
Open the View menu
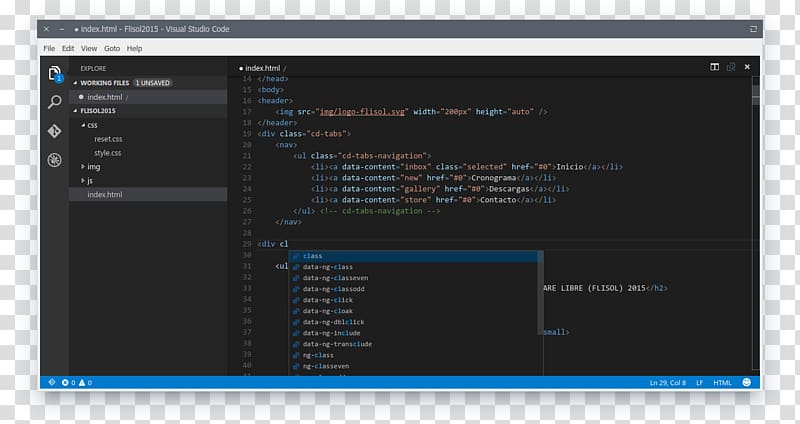coord(89,48)
